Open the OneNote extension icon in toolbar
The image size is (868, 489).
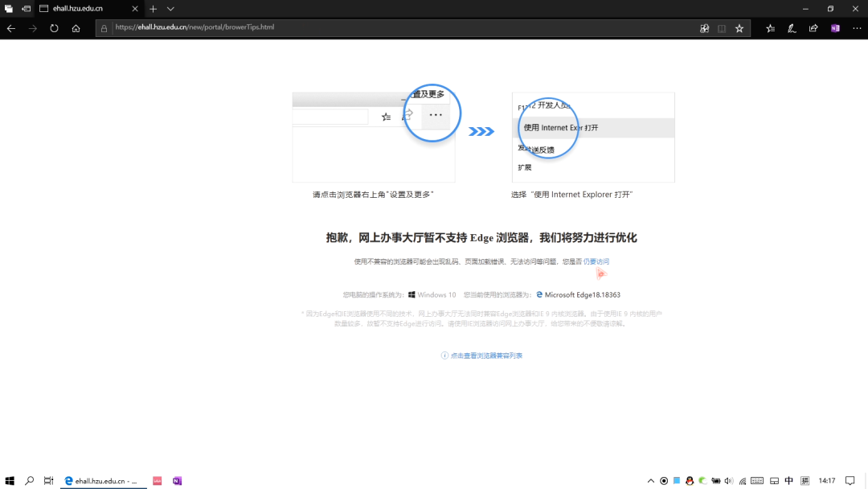click(x=835, y=28)
